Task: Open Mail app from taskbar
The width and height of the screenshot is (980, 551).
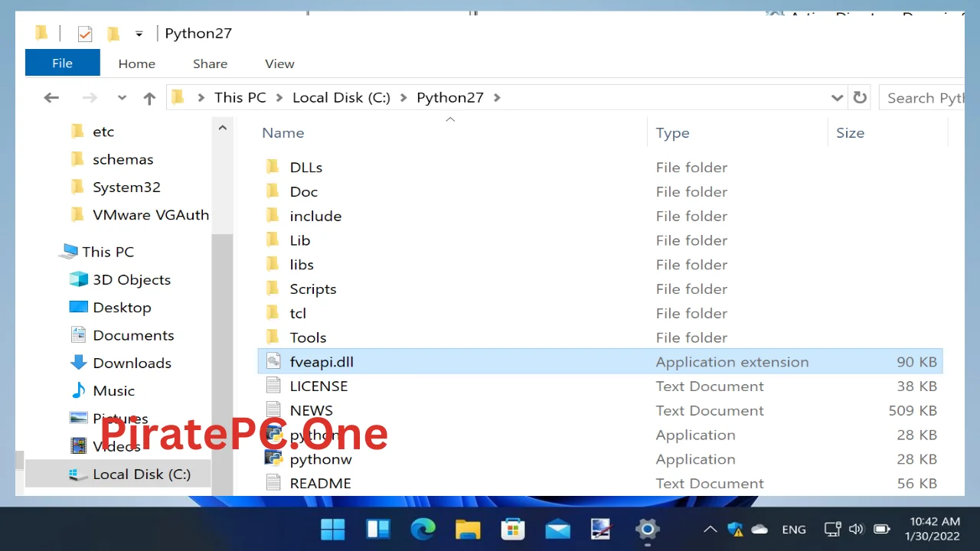Action: pos(558,529)
